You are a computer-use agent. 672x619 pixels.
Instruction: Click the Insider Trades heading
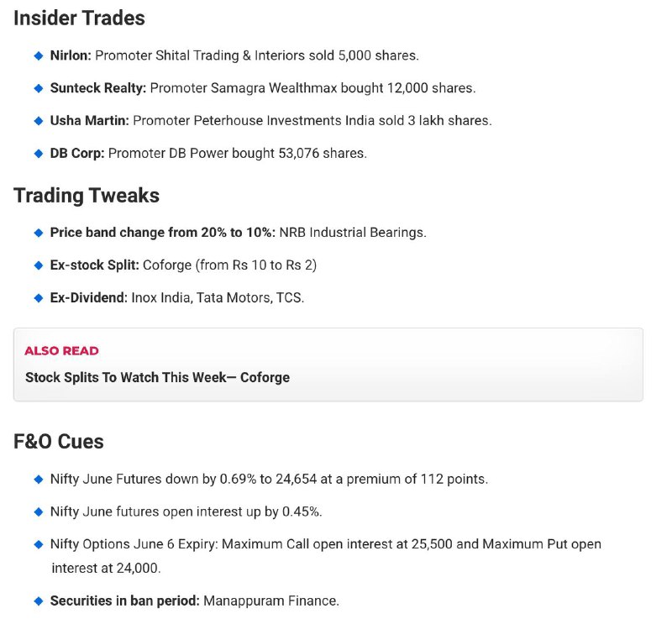pyautogui.click(x=79, y=18)
